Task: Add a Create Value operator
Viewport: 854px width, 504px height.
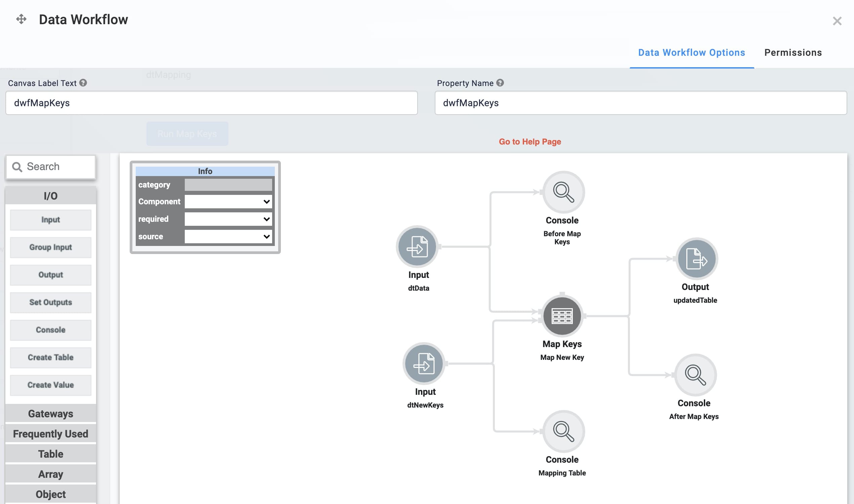Action: click(51, 385)
